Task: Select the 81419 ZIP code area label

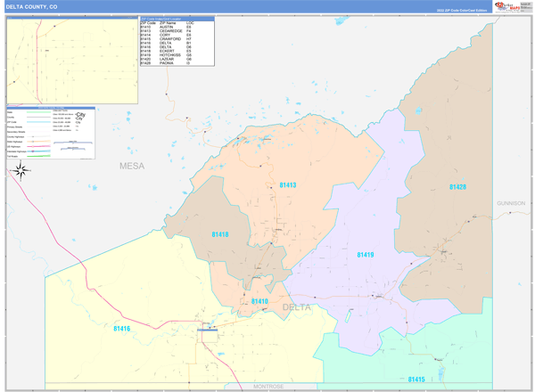Action: (x=365, y=255)
